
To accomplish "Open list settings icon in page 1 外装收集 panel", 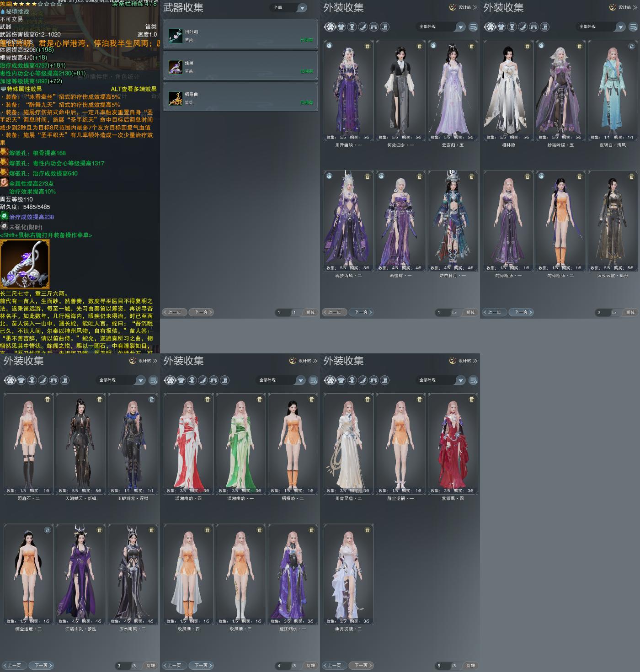I will (x=474, y=27).
